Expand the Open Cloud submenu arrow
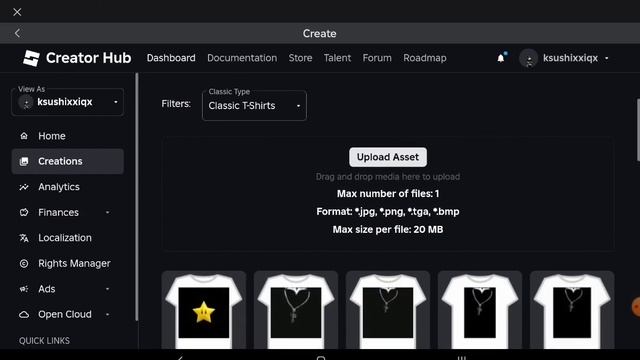Viewport: 640px width, 360px height. pos(107,314)
